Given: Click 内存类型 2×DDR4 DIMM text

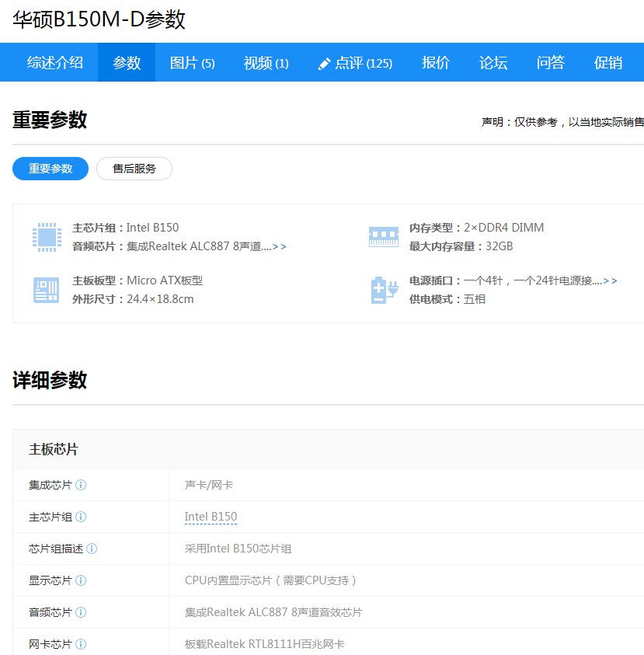Looking at the screenshot, I should pyautogui.click(x=476, y=228).
